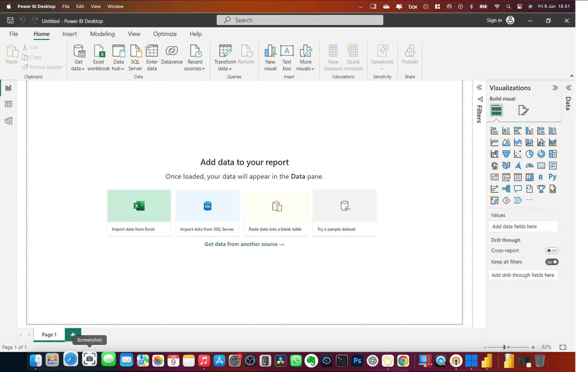Open the Window menu in the menu bar
The image size is (588, 372).
coord(115,6)
